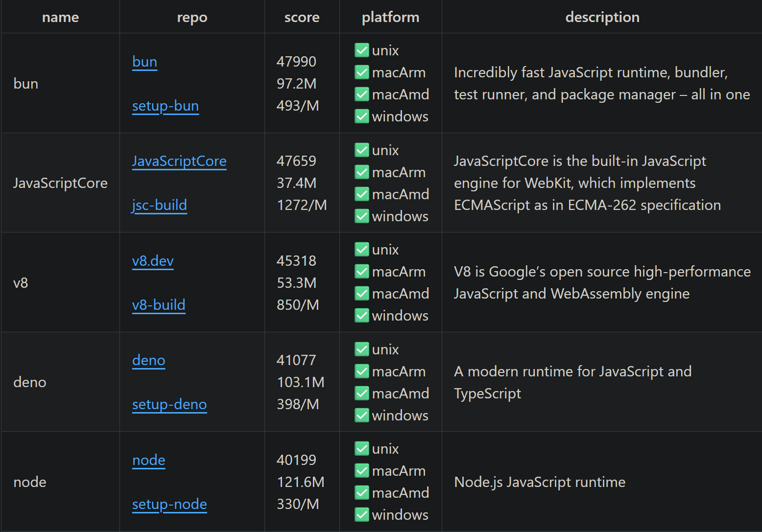Click the score value 47659
The width and height of the screenshot is (762, 532).
click(x=296, y=161)
